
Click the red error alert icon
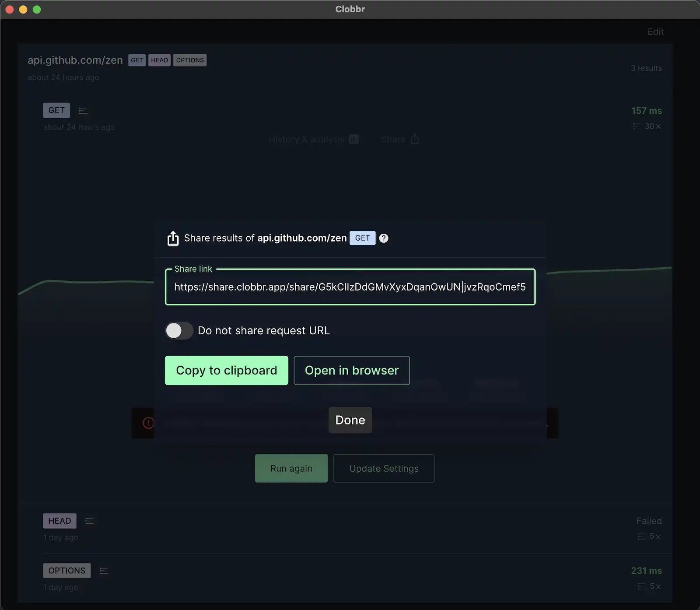148,423
